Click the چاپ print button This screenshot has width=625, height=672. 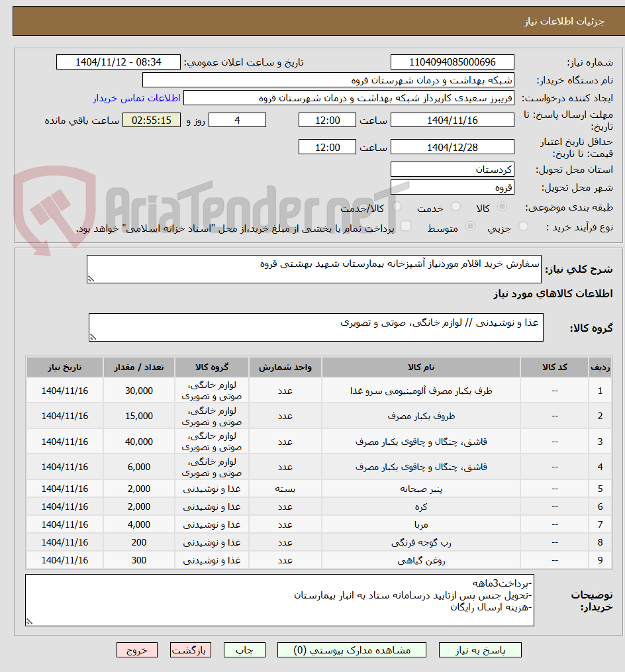245,650
